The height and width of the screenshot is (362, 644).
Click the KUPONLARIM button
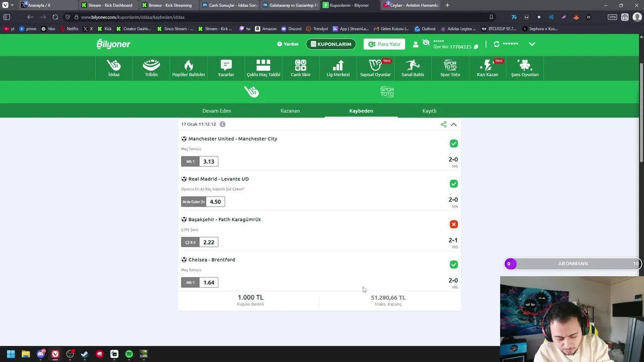pyautogui.click(x=331, y=44)
